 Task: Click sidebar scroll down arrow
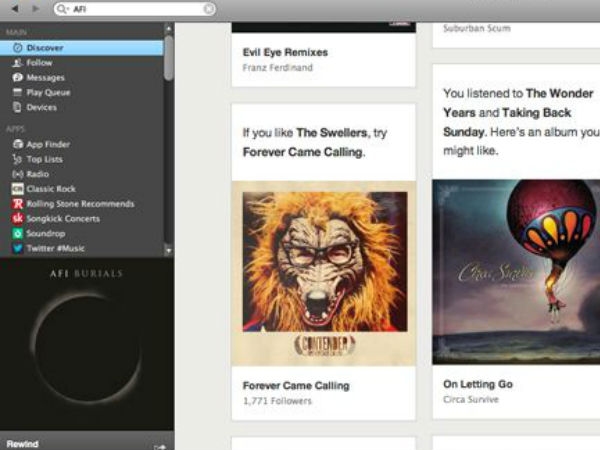click(x=168, y=251)
